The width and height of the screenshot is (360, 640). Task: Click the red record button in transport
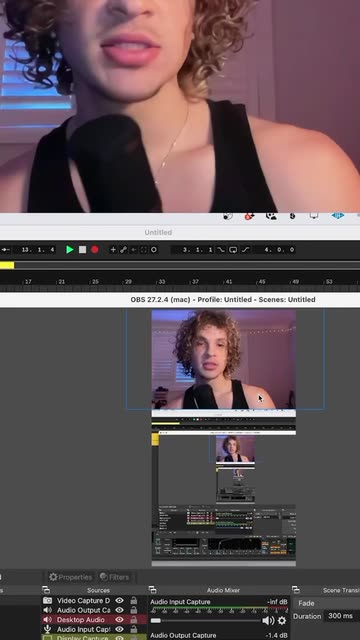(x=95, y=249)
